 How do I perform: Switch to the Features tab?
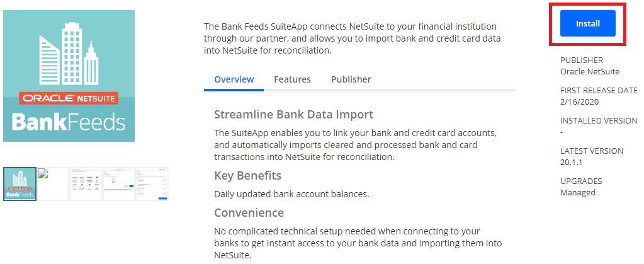(x=292, y=79)
